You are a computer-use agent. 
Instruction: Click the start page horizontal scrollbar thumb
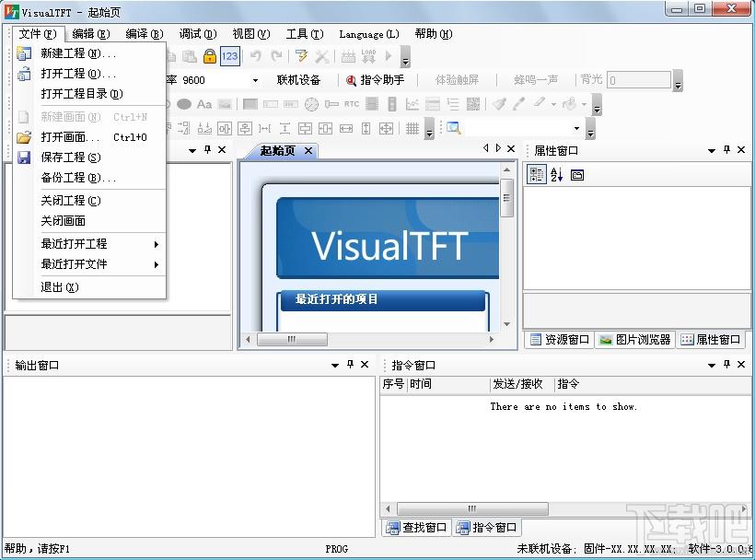[292, 339]
